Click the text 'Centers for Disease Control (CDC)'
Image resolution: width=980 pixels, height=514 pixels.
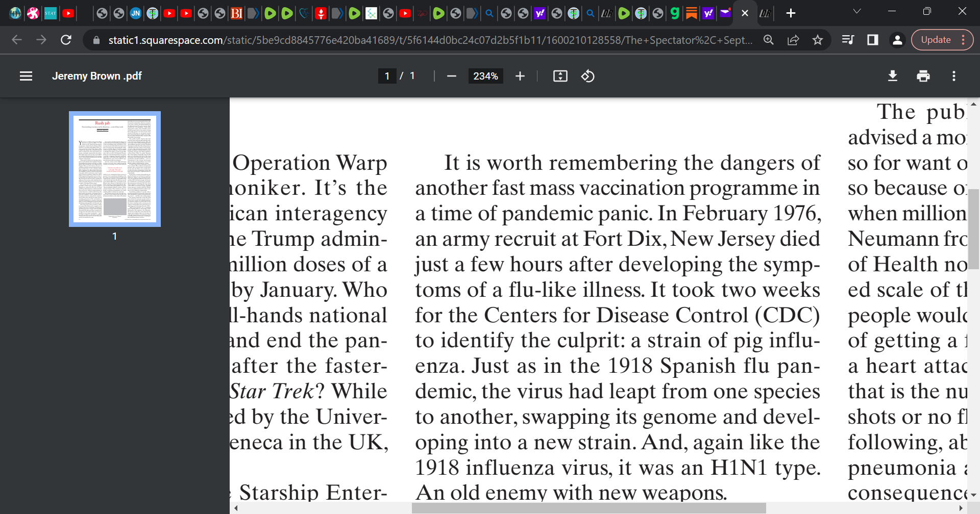[652, 315]
